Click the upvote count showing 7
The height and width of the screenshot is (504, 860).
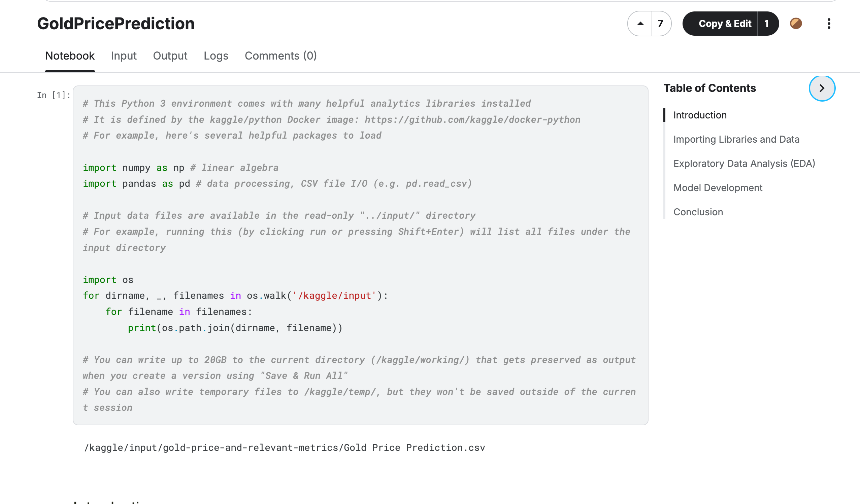click(x=661, y=24)
